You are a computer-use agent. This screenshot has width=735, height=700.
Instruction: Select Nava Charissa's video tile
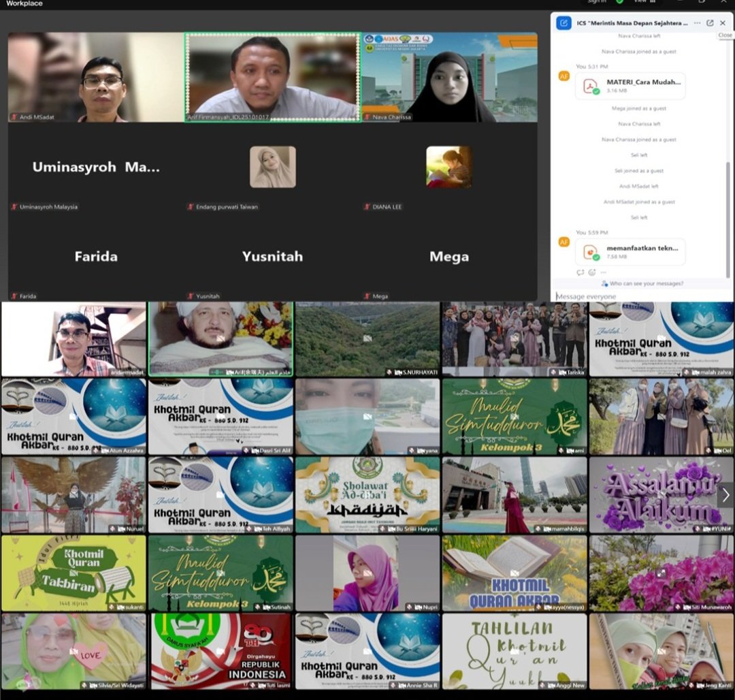449,77
